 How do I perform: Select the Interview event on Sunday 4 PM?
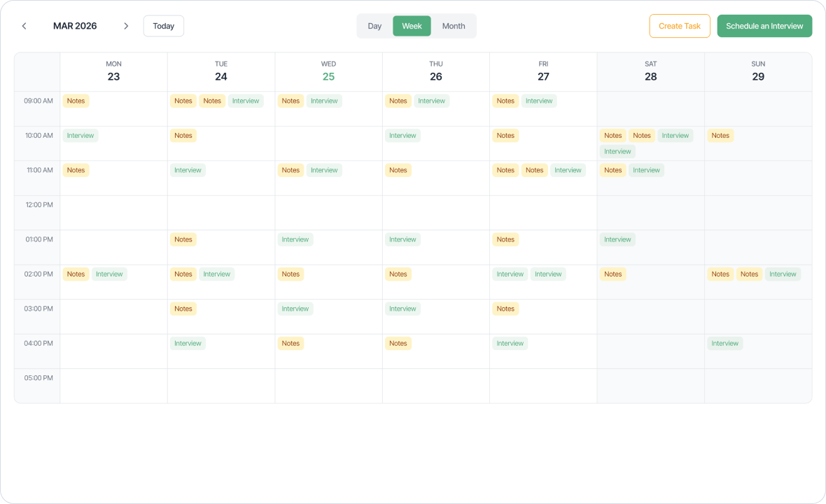tap(724, 343)
